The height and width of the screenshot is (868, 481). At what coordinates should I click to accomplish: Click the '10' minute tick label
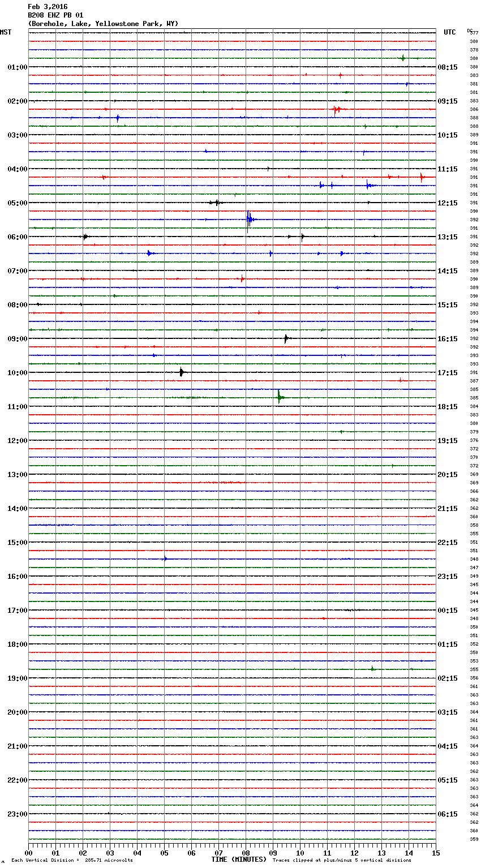tap(300, 853)
